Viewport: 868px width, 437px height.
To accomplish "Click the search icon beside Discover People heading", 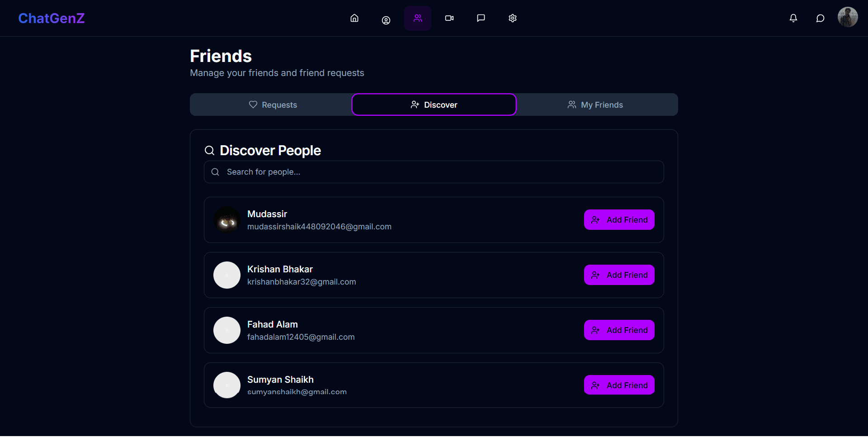I will click(209, 150).
